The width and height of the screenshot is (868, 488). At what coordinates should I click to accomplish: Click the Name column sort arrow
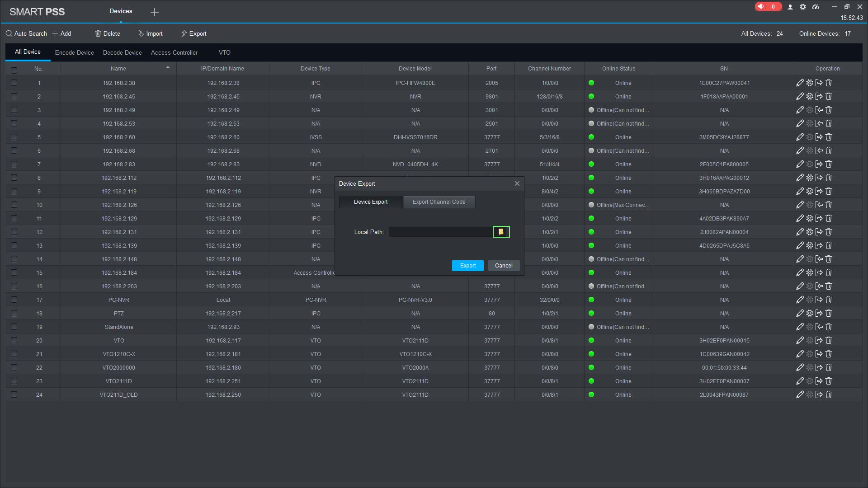[168, 68]
